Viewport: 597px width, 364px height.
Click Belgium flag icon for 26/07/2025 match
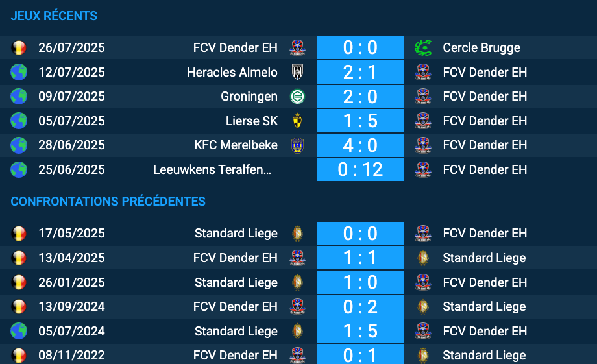19,47
